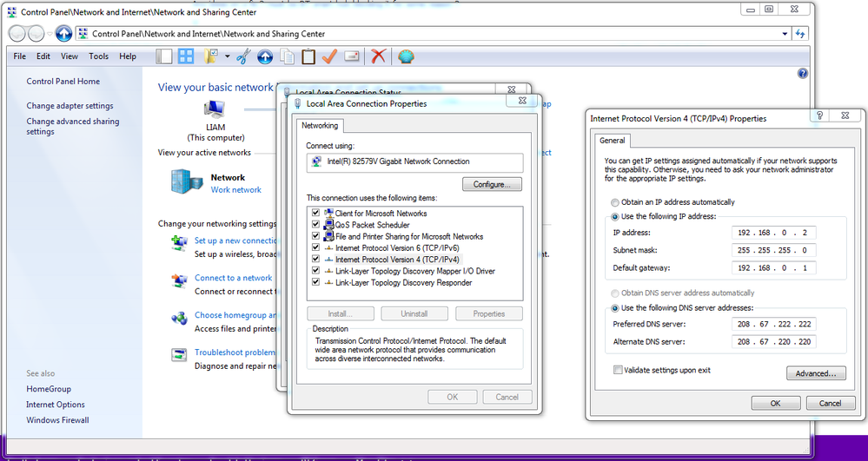The width and height of the screenshot is (868, 461).
Task: Click the Alternate DNS server field
Action: click(x=773, y=342)
